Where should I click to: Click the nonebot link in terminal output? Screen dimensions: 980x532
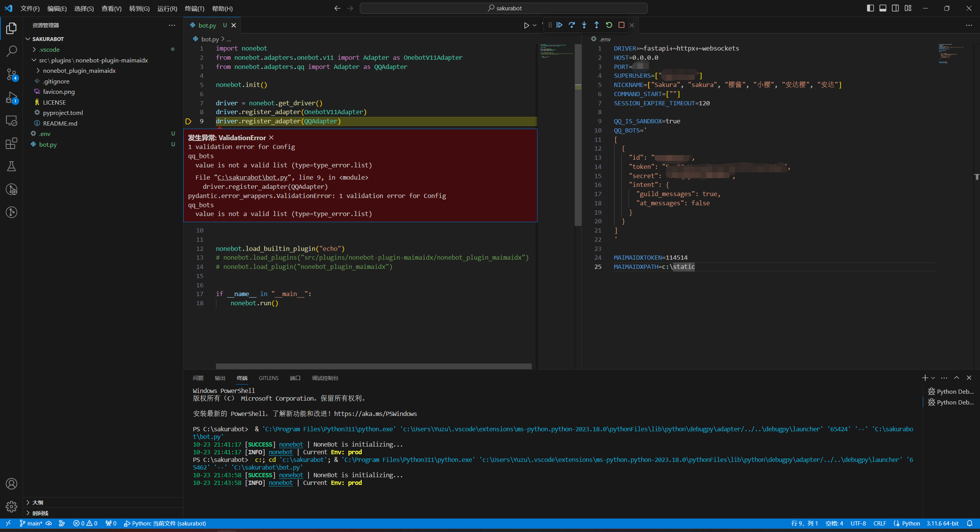pyautogui.click(x=291, y=444)
